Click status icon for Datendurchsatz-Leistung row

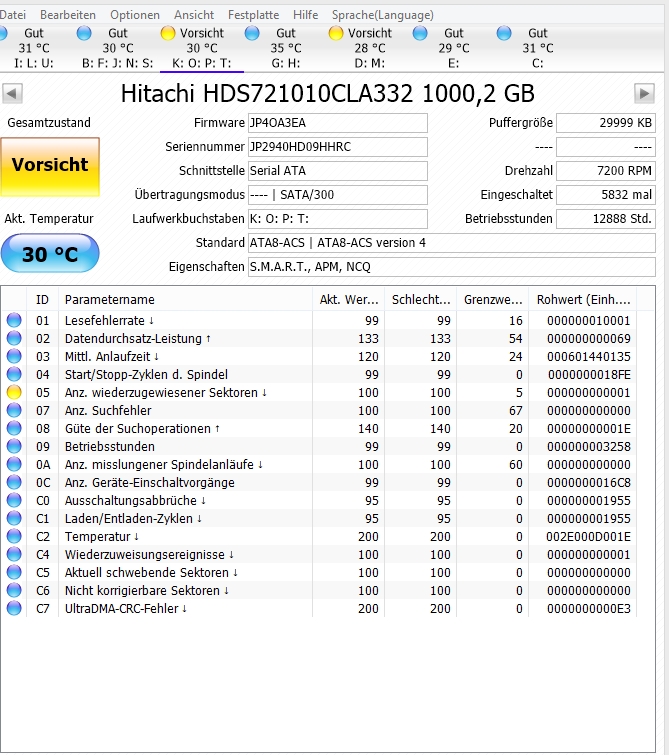tap(14, 338)
